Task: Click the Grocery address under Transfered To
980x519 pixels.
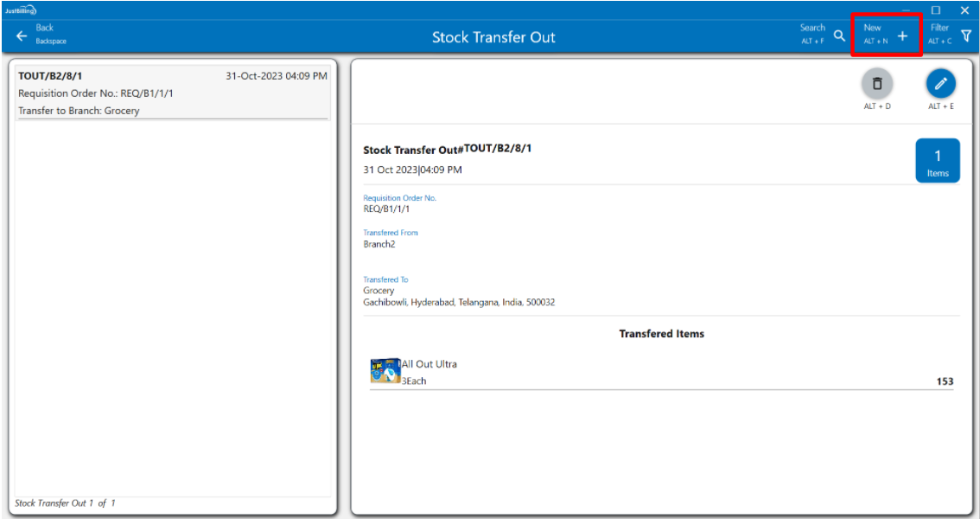Action: coord(459,303)
